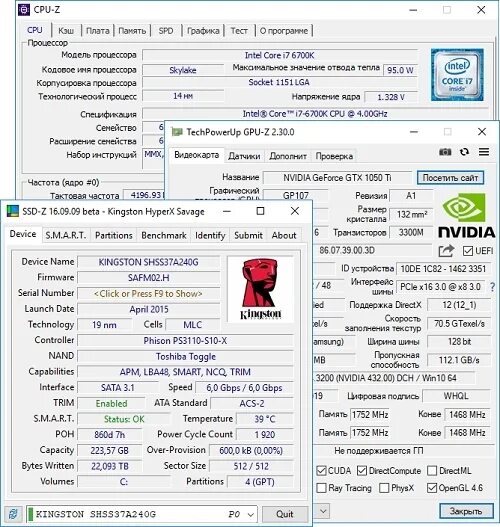Toggle the Ray Tracing checkbox
The height and width of the screenshot is (527, 500).
322,488
